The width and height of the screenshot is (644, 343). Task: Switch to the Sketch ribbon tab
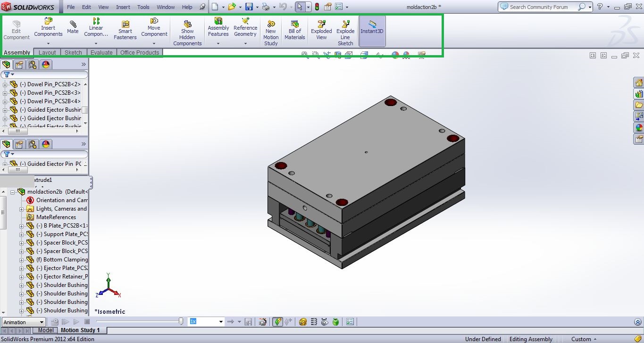pos(73,52)
